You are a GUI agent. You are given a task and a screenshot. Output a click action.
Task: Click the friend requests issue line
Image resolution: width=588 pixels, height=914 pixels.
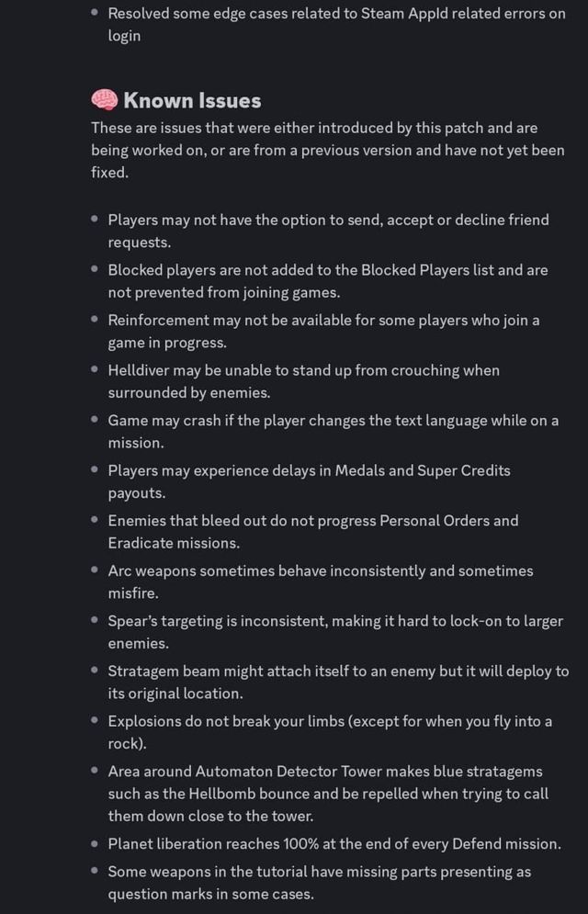pyautogui.click(x=328, y=231)
